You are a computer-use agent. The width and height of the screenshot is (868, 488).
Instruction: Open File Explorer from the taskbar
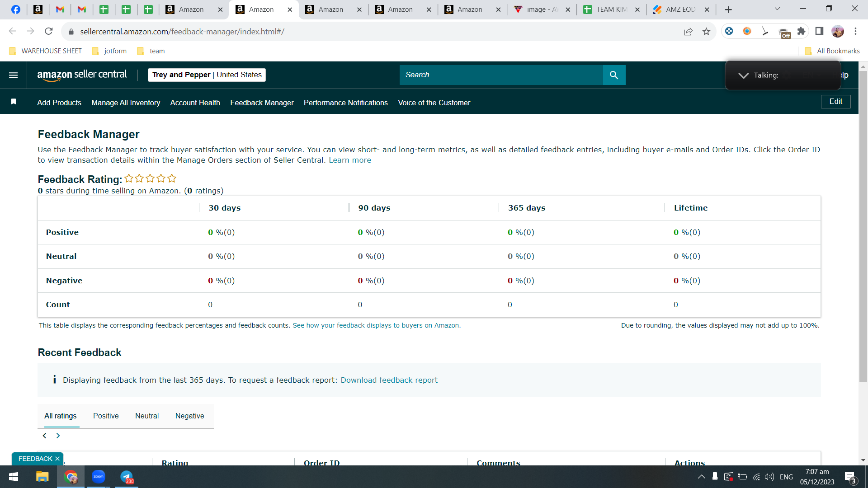point(42,477)
